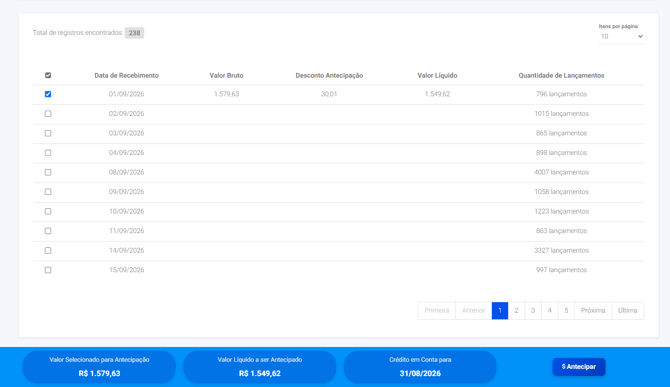This screenshot has height=387, width=670.
Task: Jump to the Última page
Action: [x=628, y=311]
